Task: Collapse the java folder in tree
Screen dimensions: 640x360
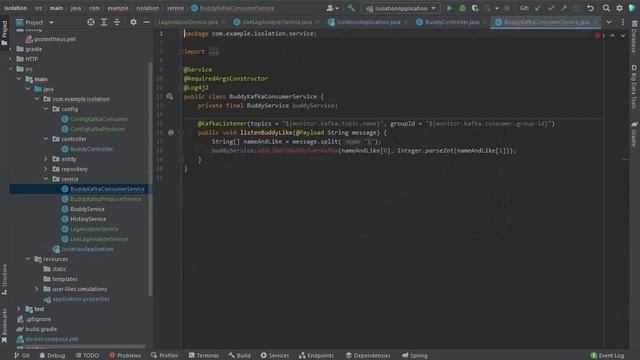Action: click(x=28, y=89)
